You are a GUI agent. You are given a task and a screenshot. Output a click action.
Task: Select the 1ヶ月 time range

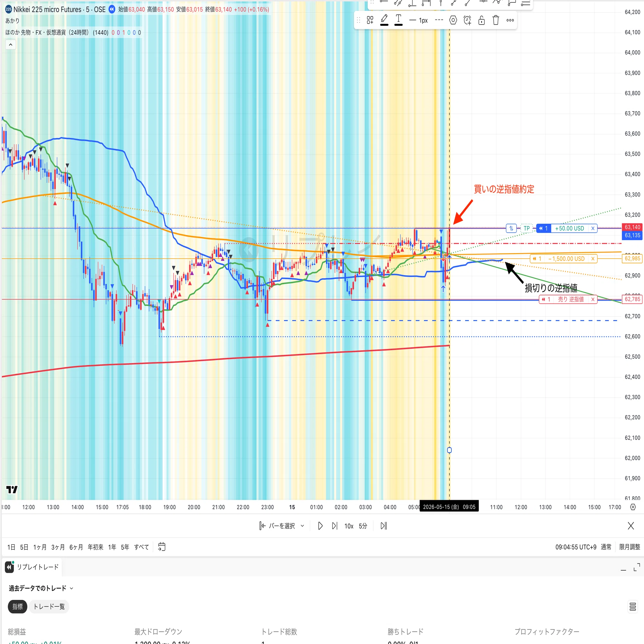click(x=40, y=547)
